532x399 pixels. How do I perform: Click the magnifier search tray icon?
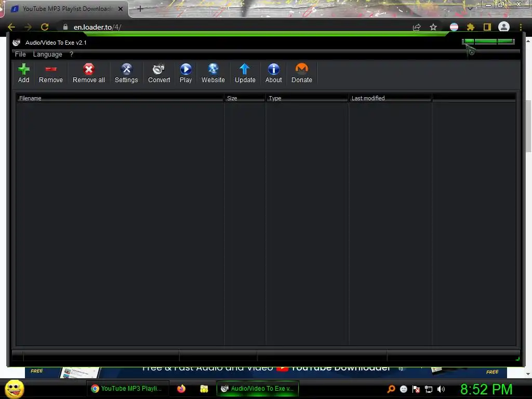pos(391,389)
